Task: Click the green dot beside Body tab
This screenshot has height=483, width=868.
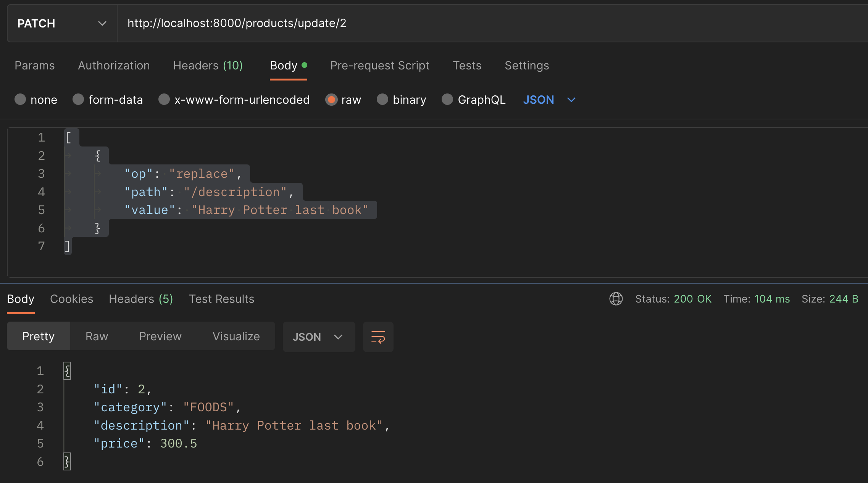Action: 304,65
